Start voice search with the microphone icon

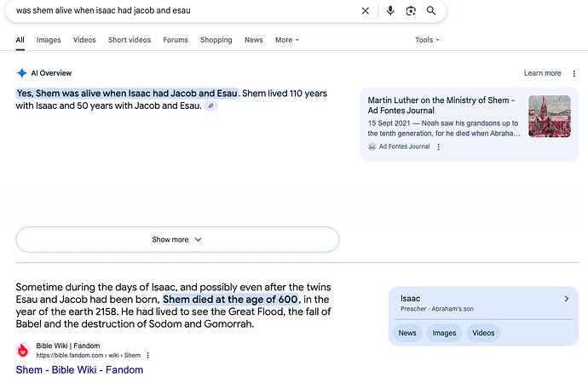pyautogui.click(x=390, y=10)
